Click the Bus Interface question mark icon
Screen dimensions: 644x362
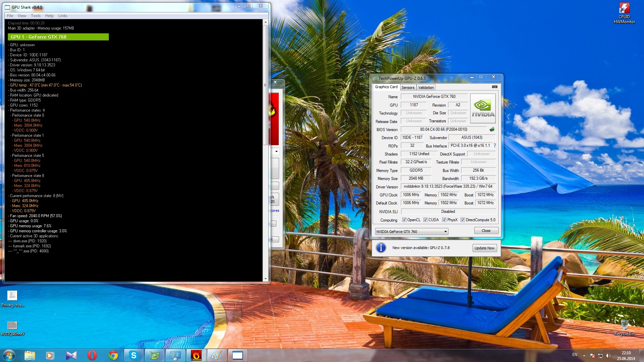click(494, 145)
